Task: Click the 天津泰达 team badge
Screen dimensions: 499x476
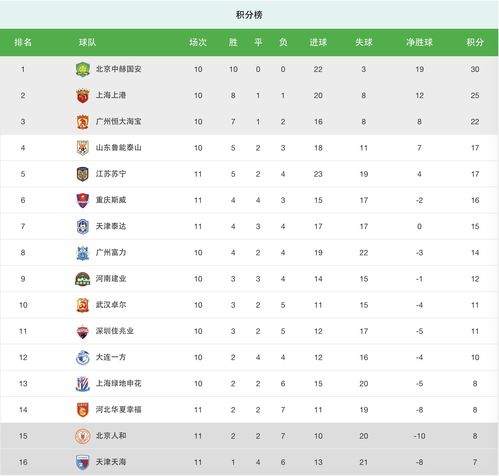Action: 83,227
